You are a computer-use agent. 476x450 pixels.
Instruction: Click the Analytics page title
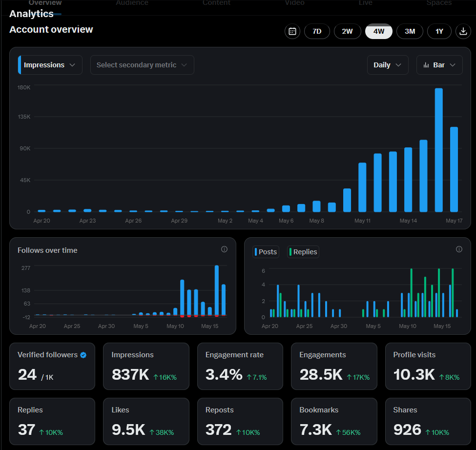(31, 14)
